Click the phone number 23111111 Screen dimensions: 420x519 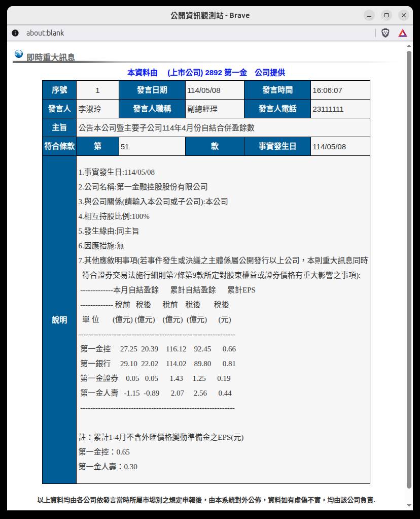(328, 109)
